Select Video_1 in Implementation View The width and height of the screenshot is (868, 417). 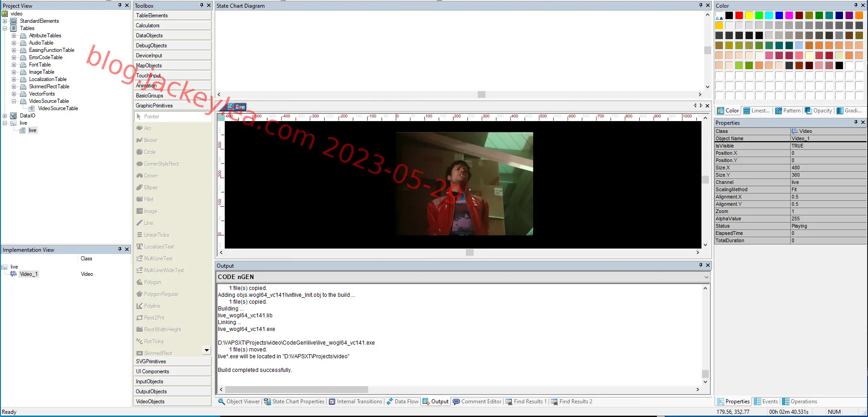tap(29, 274)
